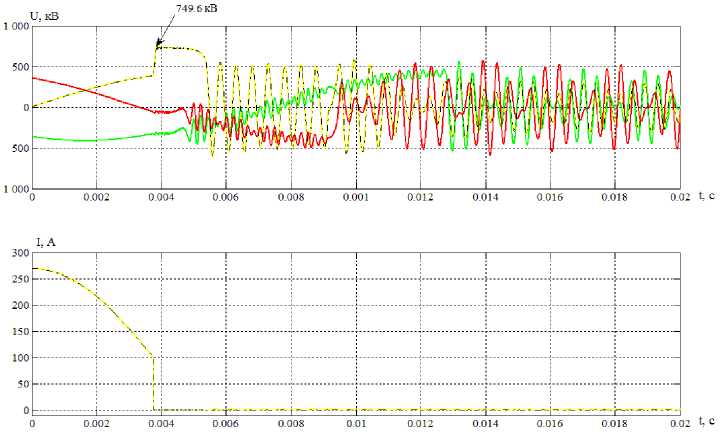Pick 0.018 tick label under the current chart

point(615,423)
